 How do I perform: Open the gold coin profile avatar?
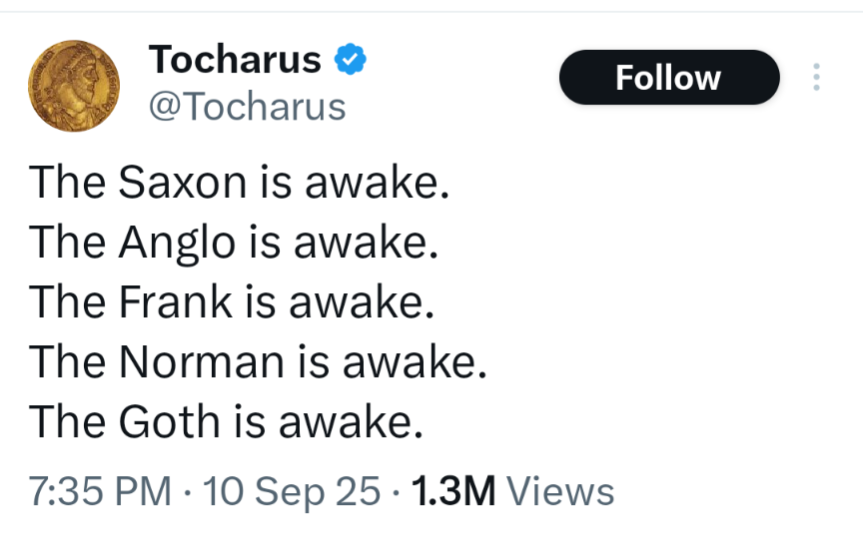74,86
